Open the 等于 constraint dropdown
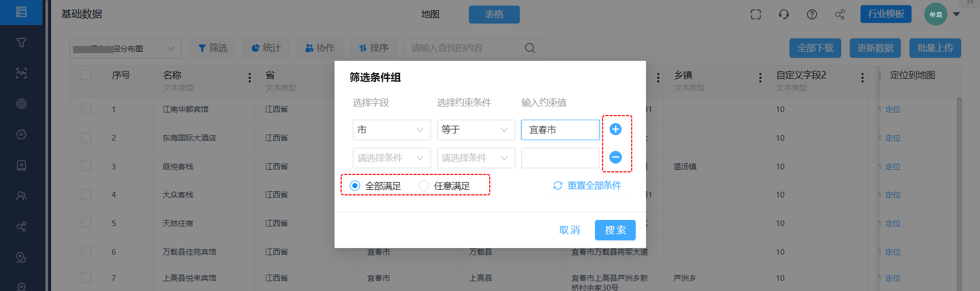 tap(475, 130)
